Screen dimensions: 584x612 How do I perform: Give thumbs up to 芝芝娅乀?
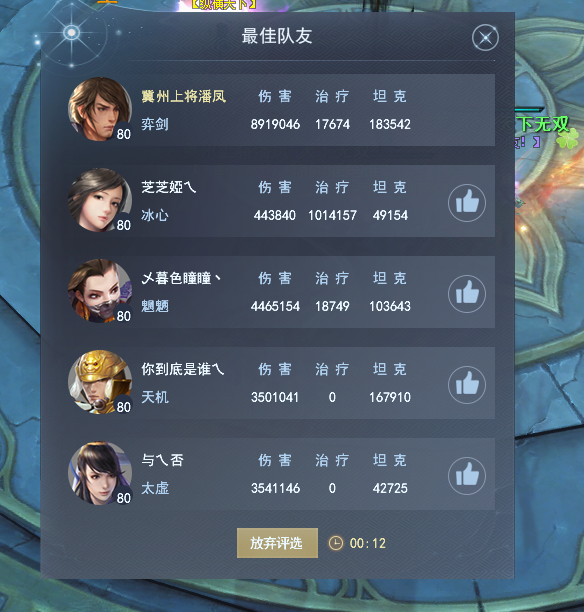click(x=467, y=203)
